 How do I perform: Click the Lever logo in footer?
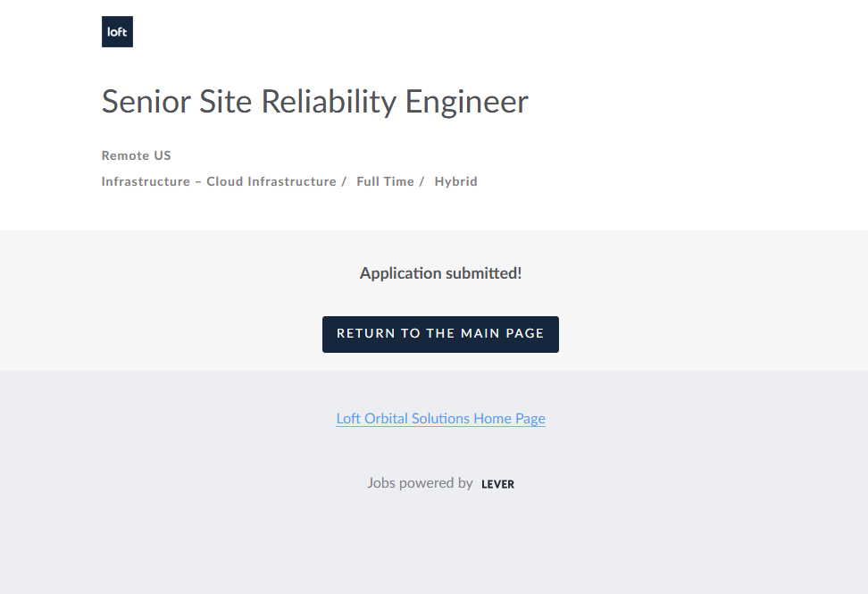click(497, 484)
